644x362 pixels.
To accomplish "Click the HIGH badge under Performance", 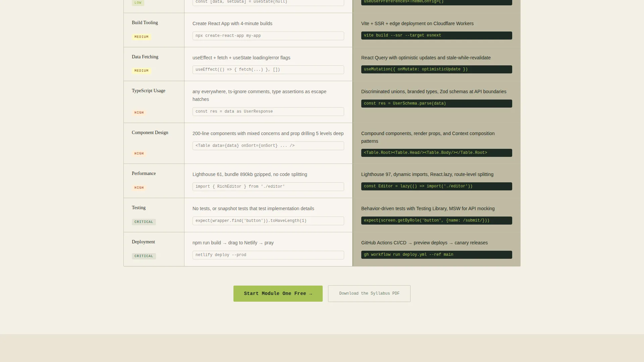I will coord(139,188).
